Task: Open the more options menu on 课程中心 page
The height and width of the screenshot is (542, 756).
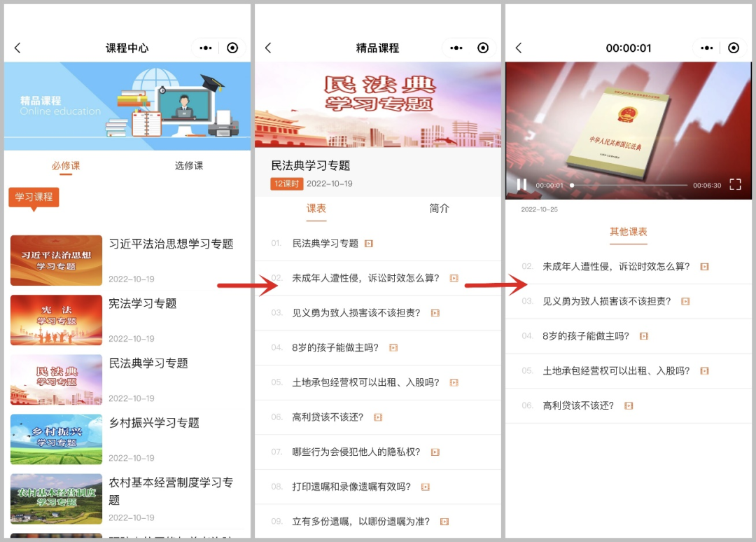Action: (205, 48)
